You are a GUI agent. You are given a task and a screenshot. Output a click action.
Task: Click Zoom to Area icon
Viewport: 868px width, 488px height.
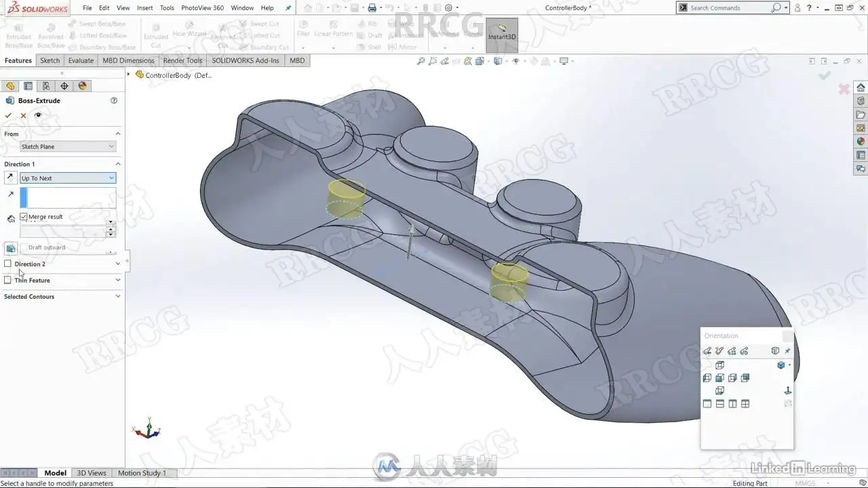tap(433, 61)
